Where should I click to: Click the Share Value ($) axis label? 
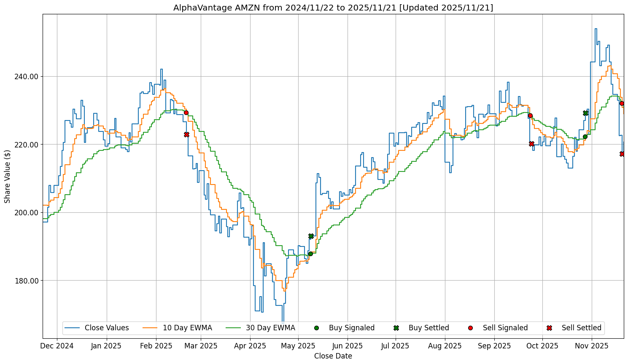click(8, 176)
